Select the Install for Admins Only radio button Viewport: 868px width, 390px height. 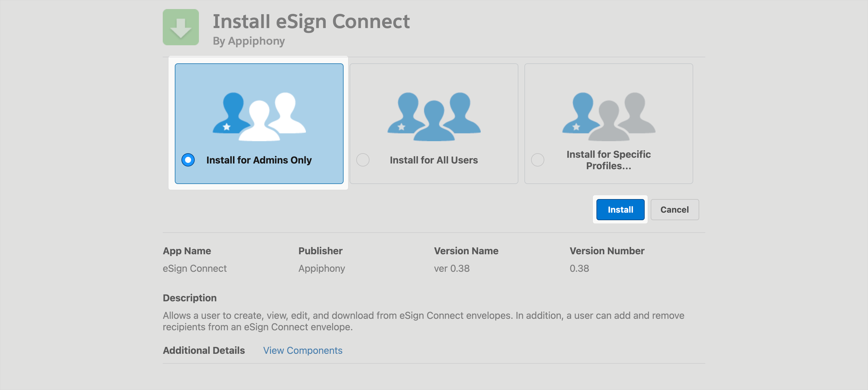[188, 160]
